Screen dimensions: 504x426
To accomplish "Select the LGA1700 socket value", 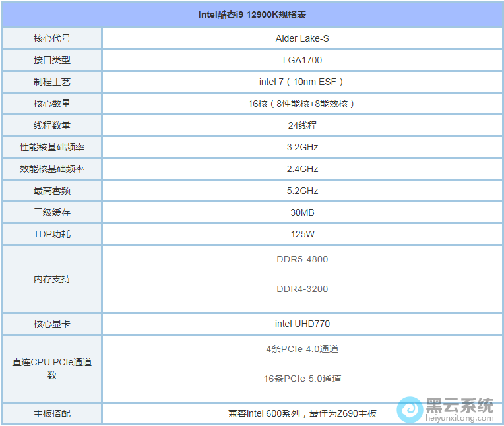I will click(x=302, y=60).
